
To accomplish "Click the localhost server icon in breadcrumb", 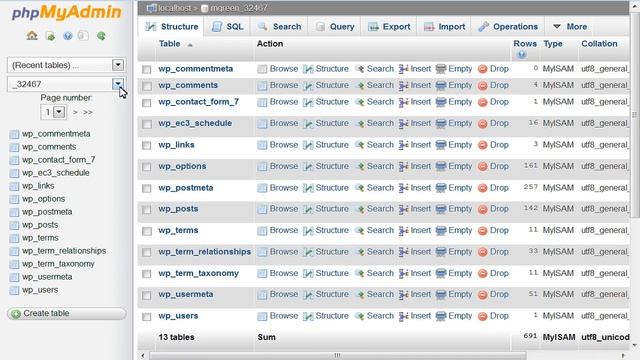I will (x=151, y=8).
